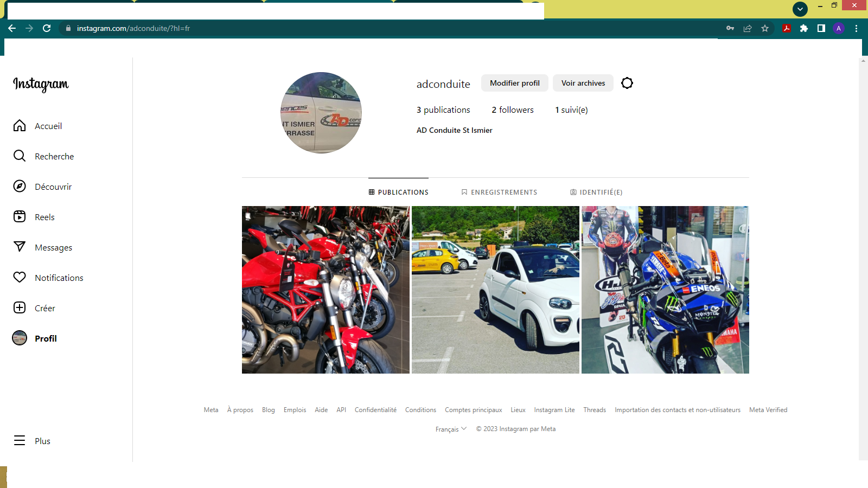Open the profile picture
This screenshot has width=868, height=488.
[321, 113]
